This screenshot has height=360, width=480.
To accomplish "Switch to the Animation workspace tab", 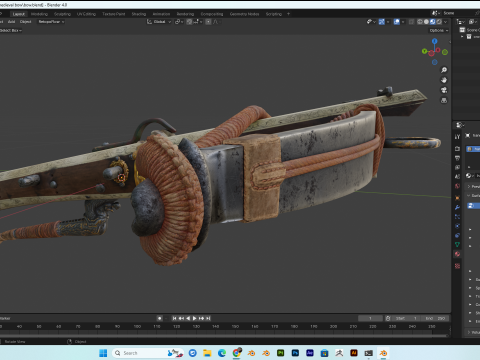I will pyautogui.click(x=161, y=14).
